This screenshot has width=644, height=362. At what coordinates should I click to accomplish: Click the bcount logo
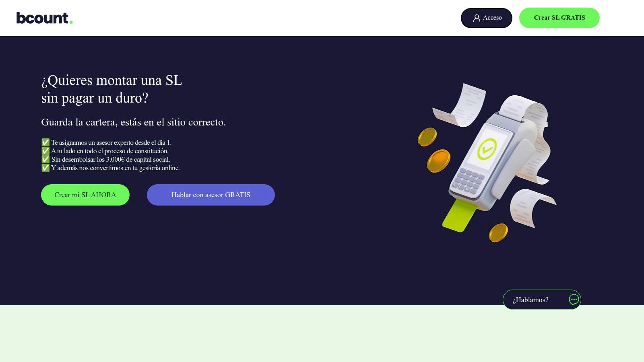pos(44,18)
